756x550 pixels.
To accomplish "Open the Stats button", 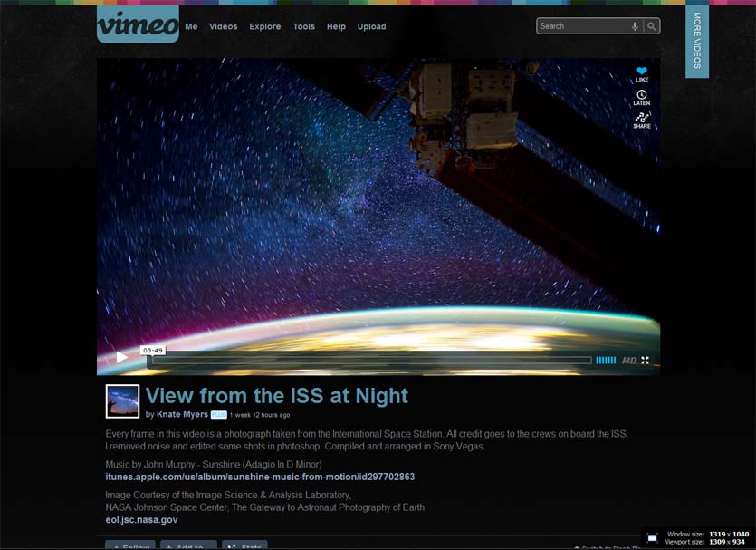I will (x=244, y=545).
